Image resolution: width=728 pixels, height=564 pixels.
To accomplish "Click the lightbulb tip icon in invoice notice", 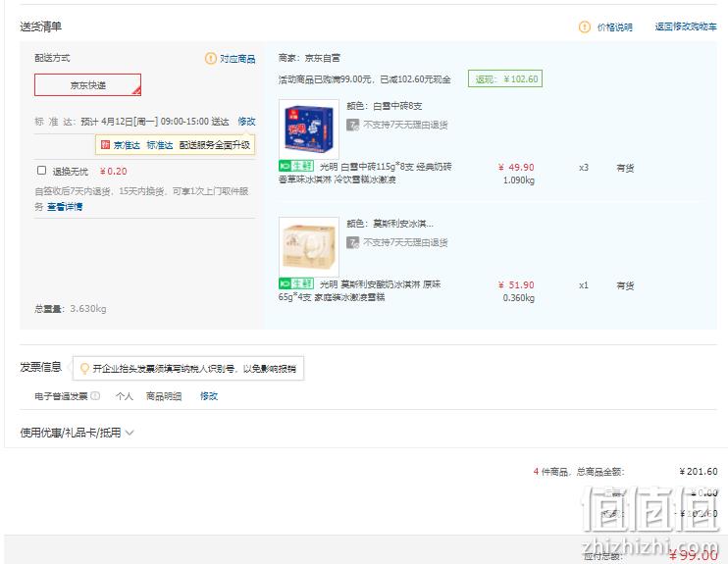I will click(84, 369).
